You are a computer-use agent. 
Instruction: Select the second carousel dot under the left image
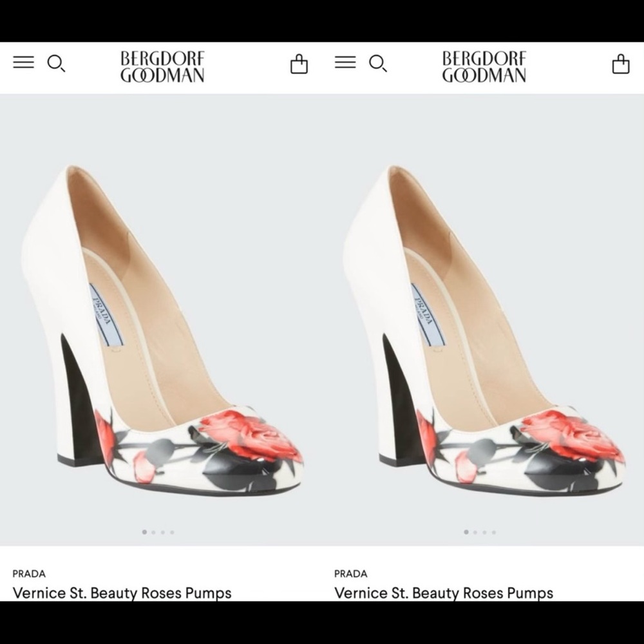153,532
